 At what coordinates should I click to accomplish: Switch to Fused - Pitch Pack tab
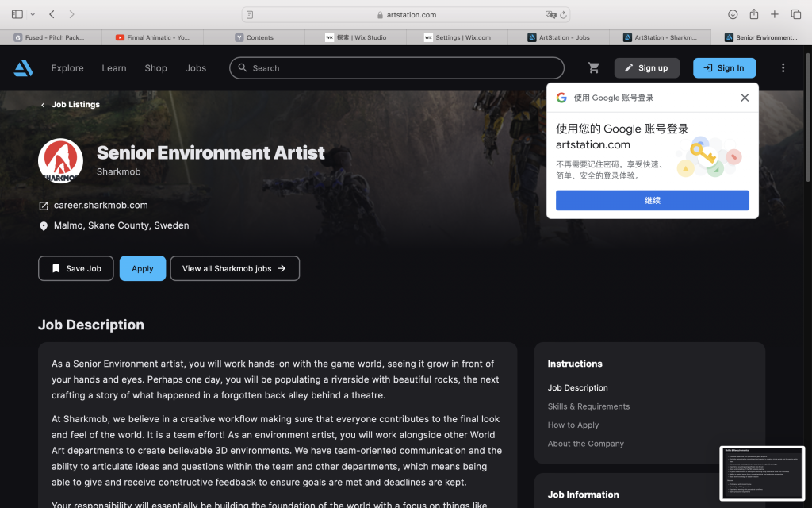click(x=51, y=37)
